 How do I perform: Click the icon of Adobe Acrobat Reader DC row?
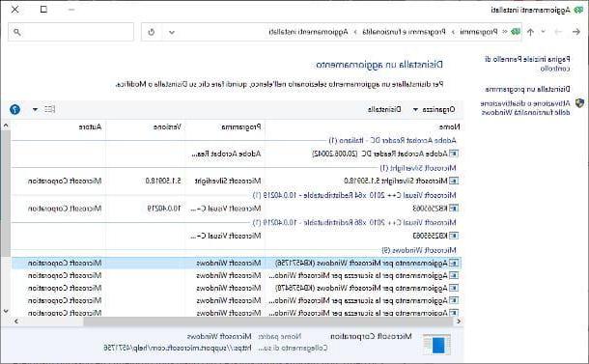pos(454,154)
